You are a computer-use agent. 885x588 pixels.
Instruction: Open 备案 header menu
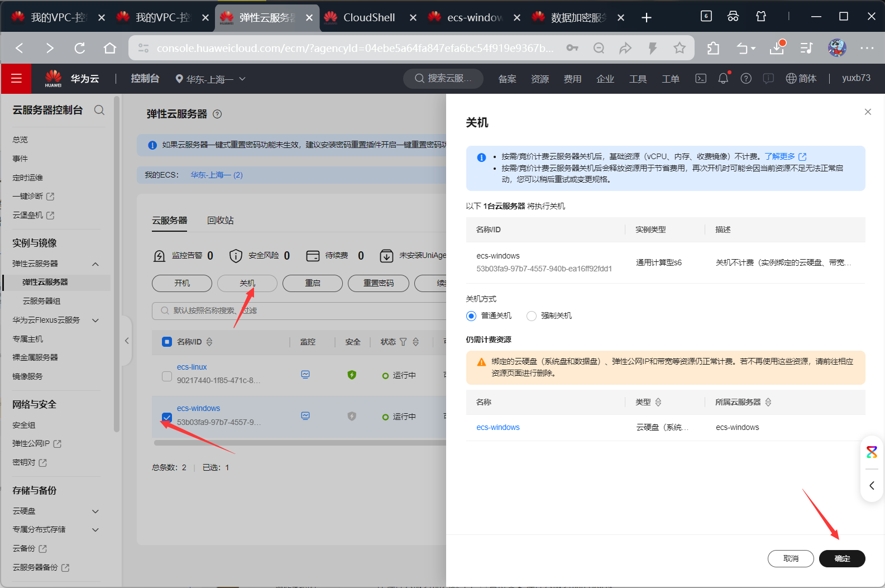(507, 79)
